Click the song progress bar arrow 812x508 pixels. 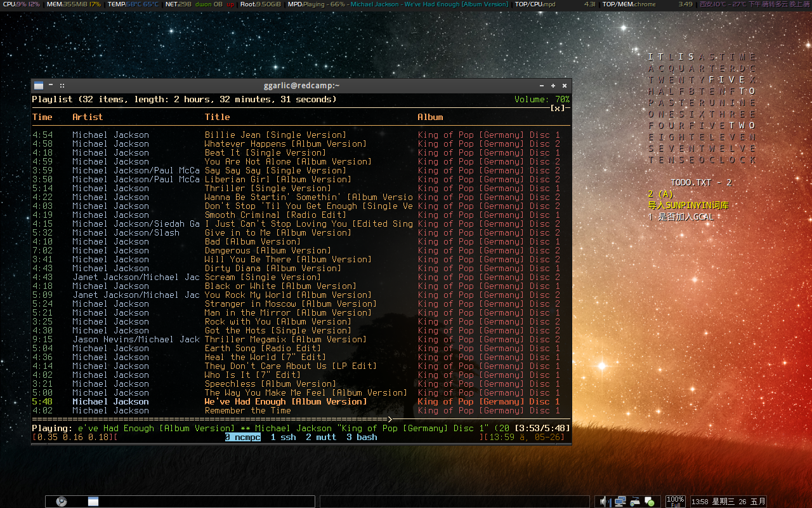pyautogui.click(x=390, y=419)
